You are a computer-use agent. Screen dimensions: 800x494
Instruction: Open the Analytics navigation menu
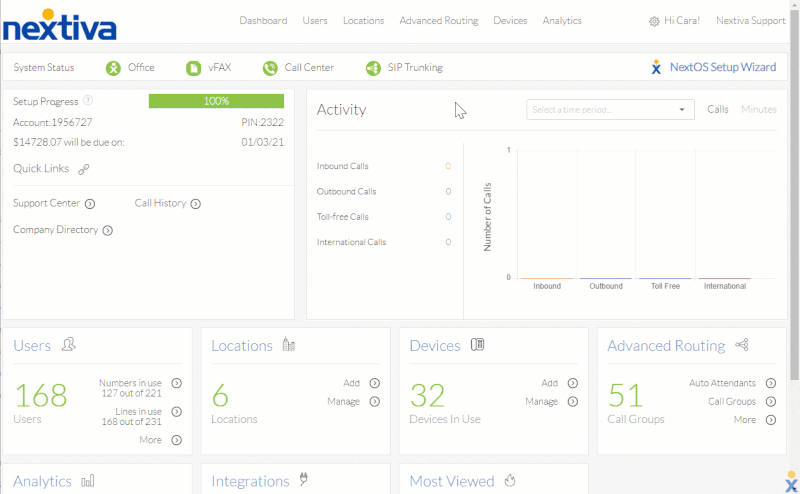(x=562, y=21)
